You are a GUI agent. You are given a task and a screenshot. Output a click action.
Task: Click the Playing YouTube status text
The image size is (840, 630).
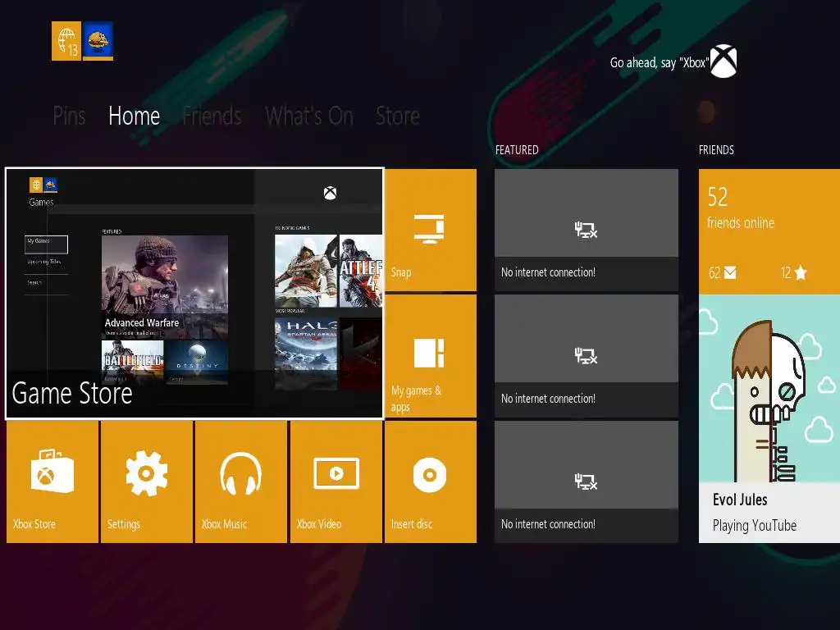(755, 526)
